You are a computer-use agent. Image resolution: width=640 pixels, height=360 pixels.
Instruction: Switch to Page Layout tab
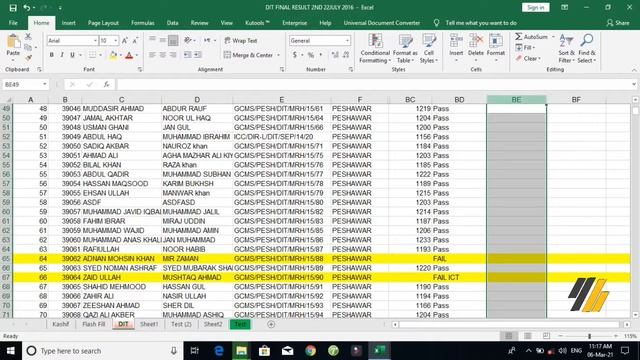103,23
